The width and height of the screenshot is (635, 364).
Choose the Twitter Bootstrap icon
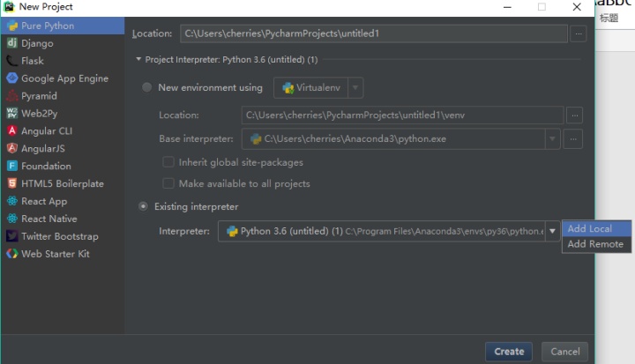click(12, 236)
